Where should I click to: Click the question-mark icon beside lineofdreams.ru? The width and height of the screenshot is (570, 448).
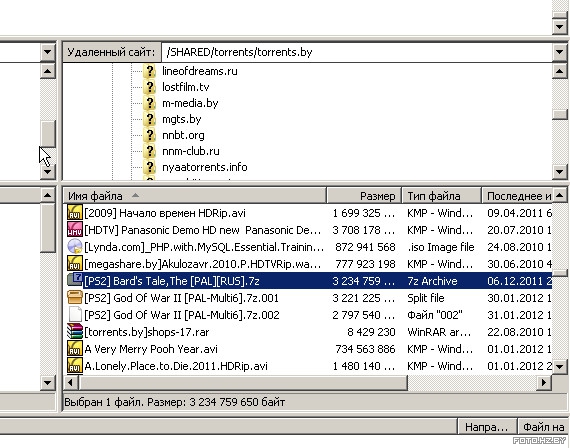click(149, 71)
